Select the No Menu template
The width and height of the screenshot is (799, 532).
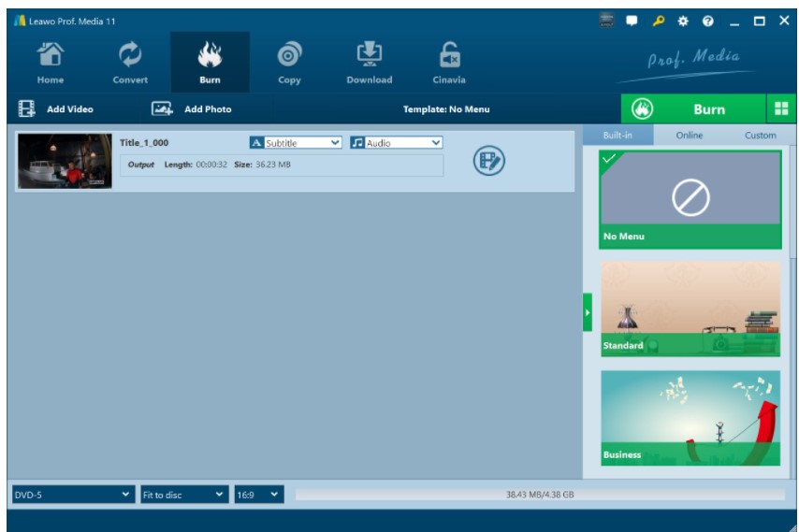tap(690, 199)
